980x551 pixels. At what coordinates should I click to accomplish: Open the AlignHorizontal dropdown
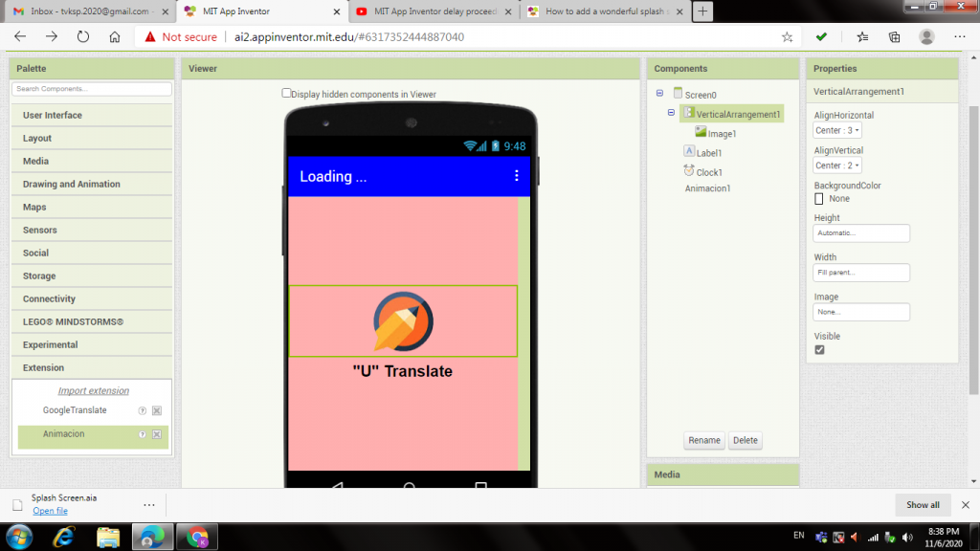837,130
